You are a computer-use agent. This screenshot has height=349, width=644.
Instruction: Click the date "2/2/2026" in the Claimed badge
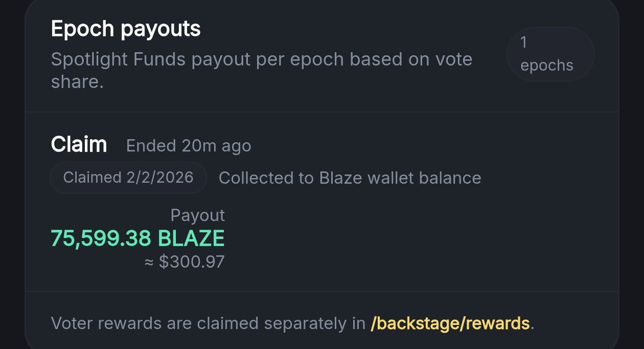tap(159, 178)
